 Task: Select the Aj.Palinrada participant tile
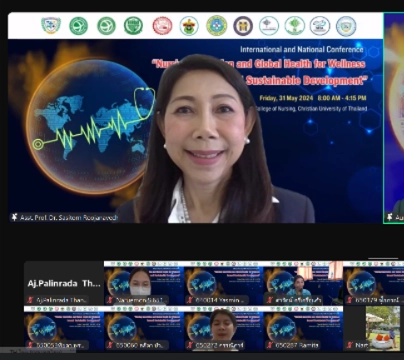64,283
